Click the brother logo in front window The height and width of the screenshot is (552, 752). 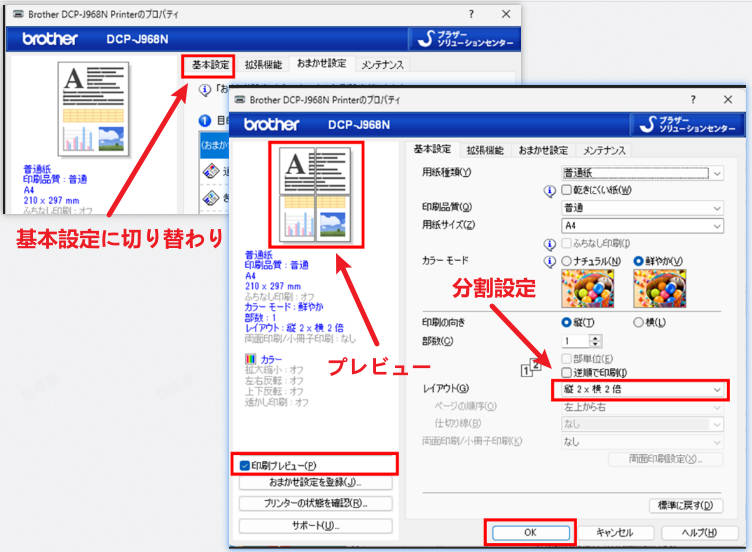[271, 125]
